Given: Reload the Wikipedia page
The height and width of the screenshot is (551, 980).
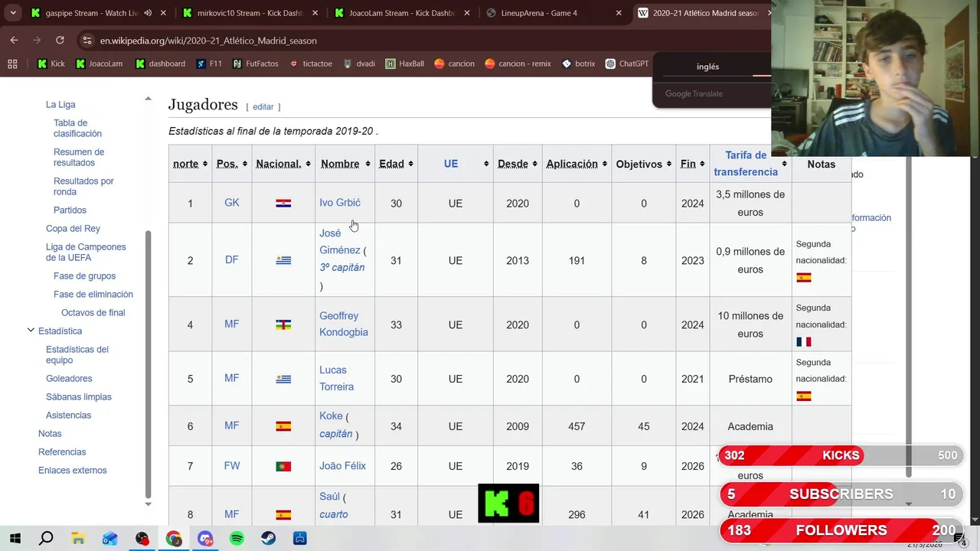Looking at the screenshot, I should 60,40.
